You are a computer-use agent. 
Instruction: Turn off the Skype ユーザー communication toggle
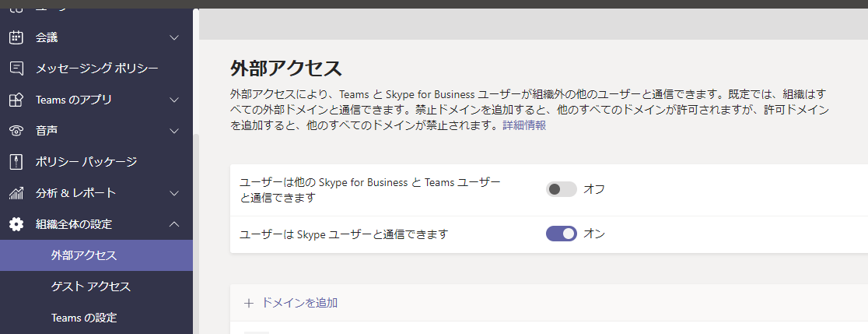click(x=562, y=234)
